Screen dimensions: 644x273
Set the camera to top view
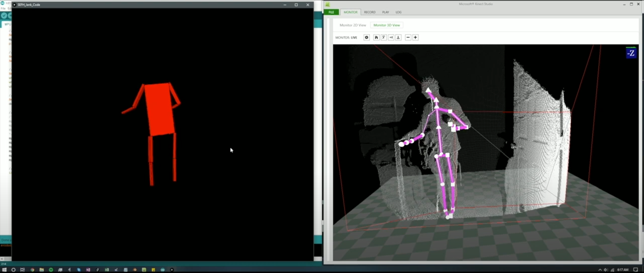coord(384,38)
